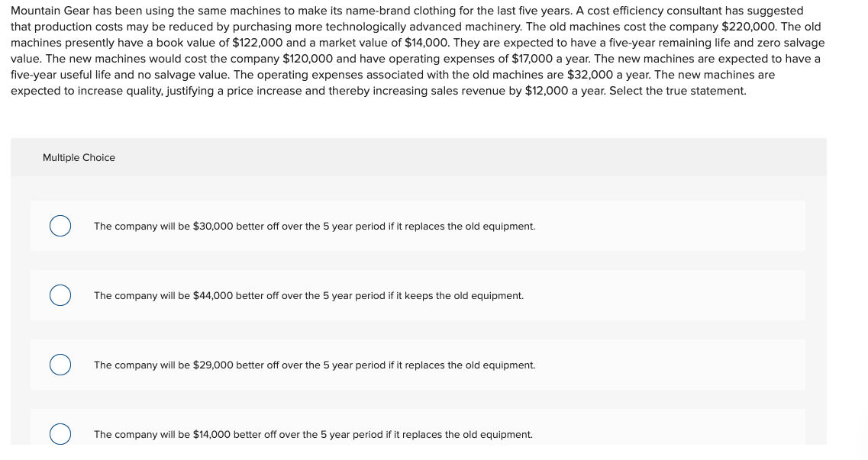Select the radio button for $30,000 better off
The image size is (868, 460).
[x=60, y=226]
